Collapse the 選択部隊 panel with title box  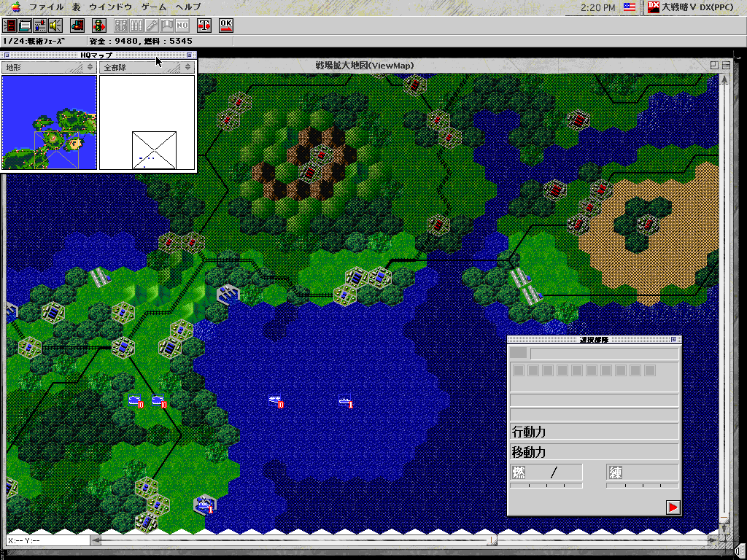click(x=673, y=340)
